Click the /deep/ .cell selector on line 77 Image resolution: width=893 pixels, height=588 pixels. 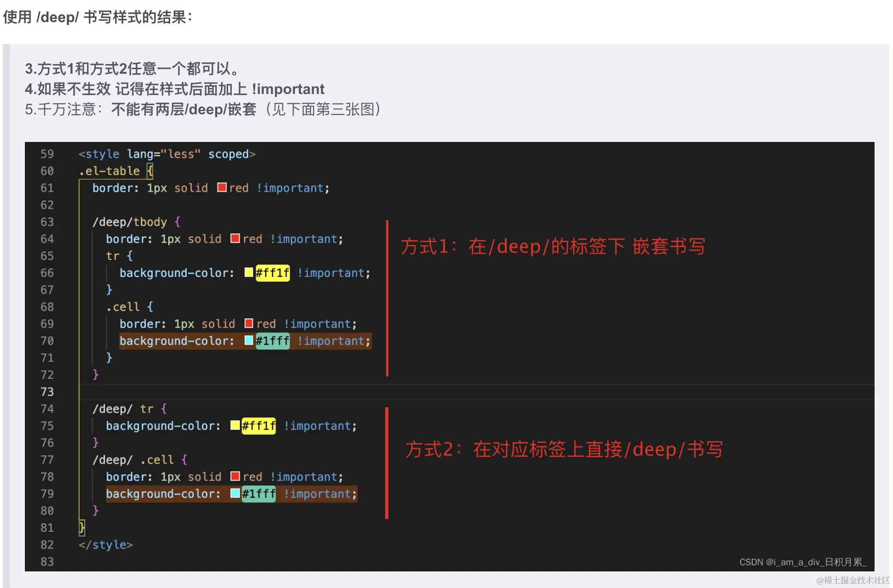point(133,460)
